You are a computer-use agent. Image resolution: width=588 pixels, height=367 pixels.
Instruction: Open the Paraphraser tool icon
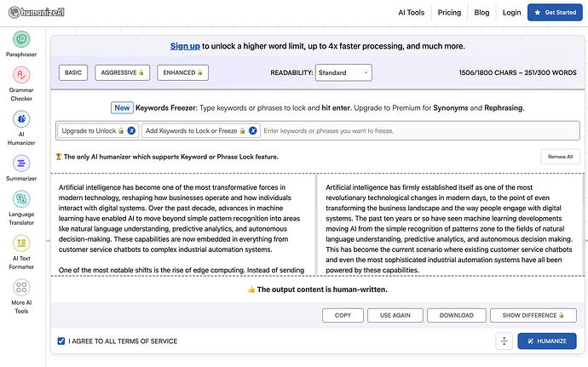pyautogui.click(x=21, y=39)
